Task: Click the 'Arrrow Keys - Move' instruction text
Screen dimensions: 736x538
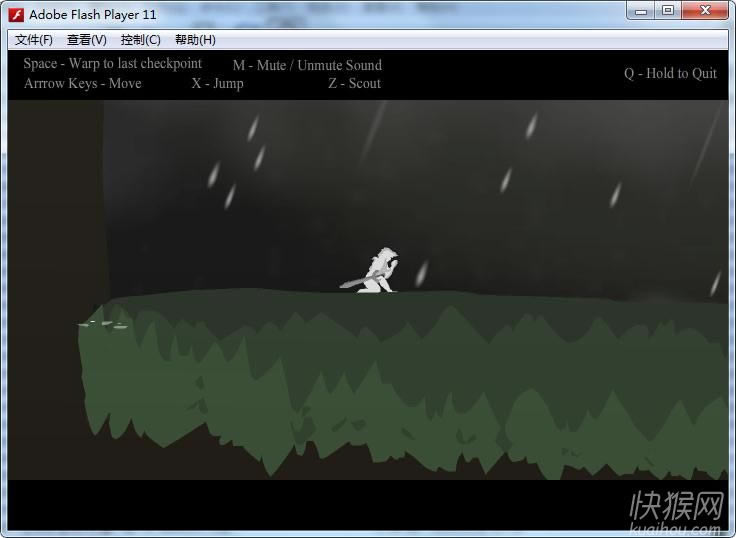Action: (x=82, y=83)
